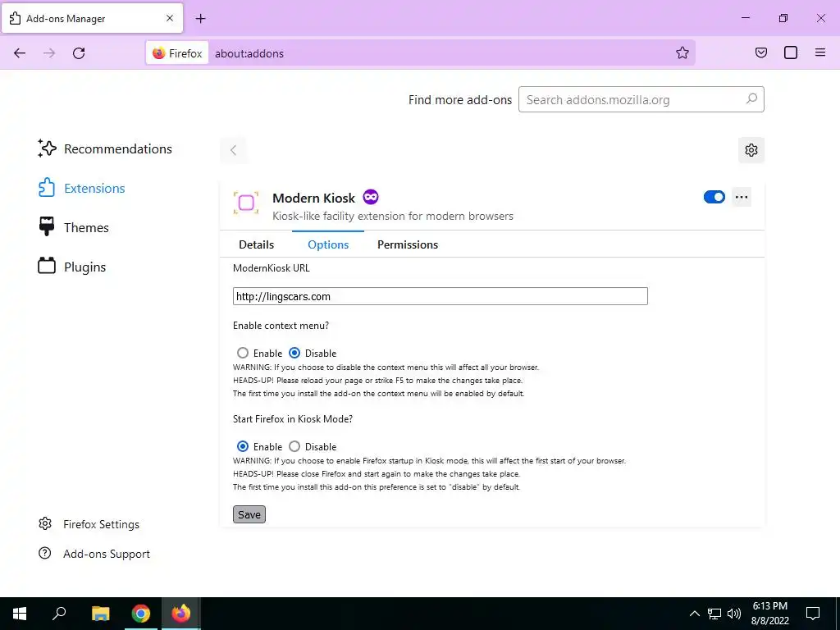Open Add-ons Support link
This screenshot has height=630, width=840.
(94, 554)
